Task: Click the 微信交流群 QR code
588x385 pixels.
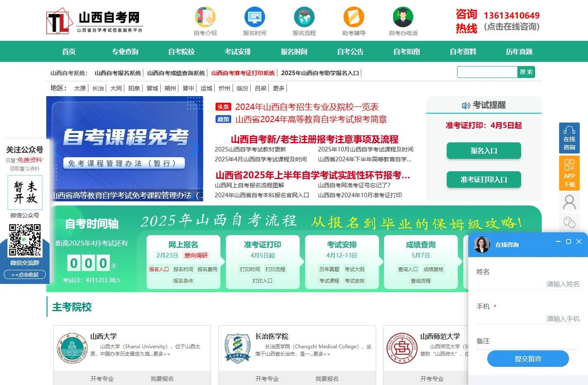Action: click(x=25, y=240)
